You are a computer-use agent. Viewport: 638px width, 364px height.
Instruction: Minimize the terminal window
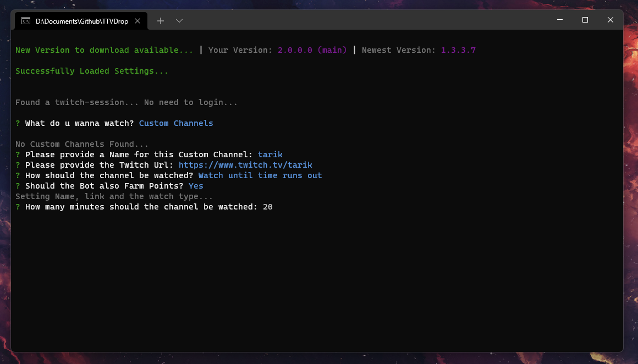pyautogui.click(x=560, y=20)
